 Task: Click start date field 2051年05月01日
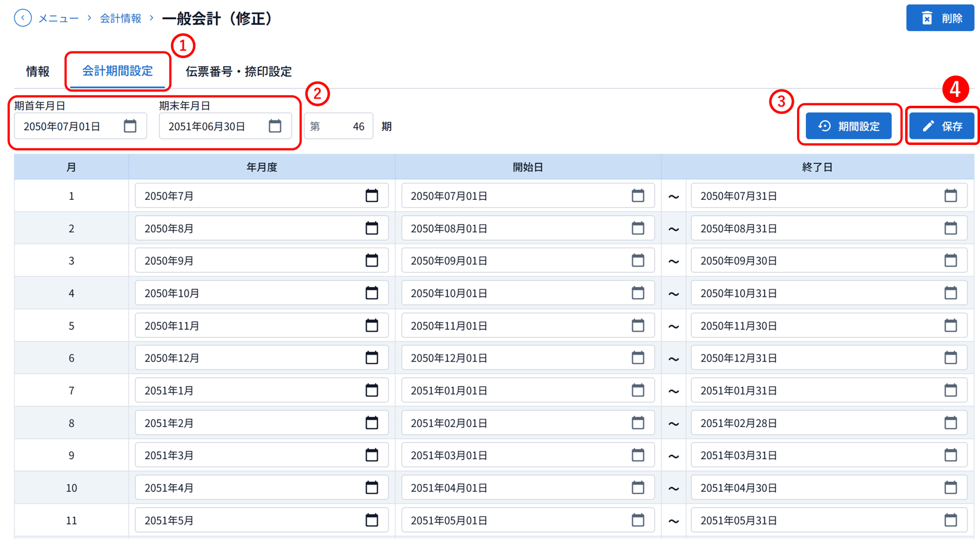528,520
